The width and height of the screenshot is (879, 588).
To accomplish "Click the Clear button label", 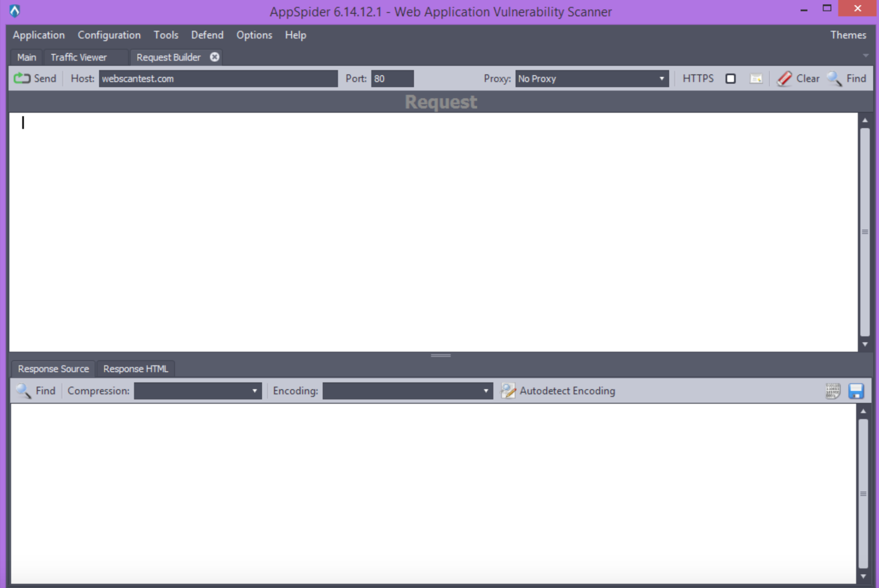I will [808, 78].
